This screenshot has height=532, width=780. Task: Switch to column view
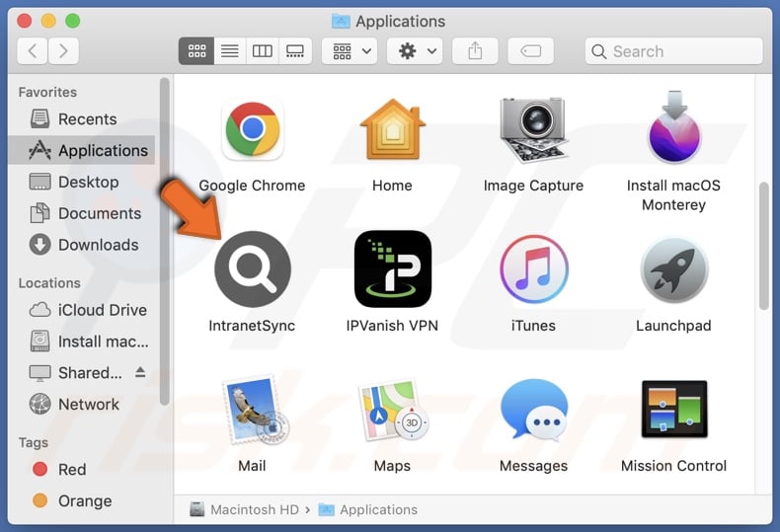[x=263, y=50]
